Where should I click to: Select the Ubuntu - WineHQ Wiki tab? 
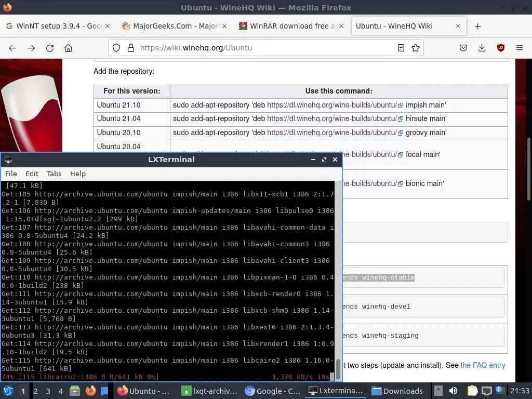(x=409, y=26)
